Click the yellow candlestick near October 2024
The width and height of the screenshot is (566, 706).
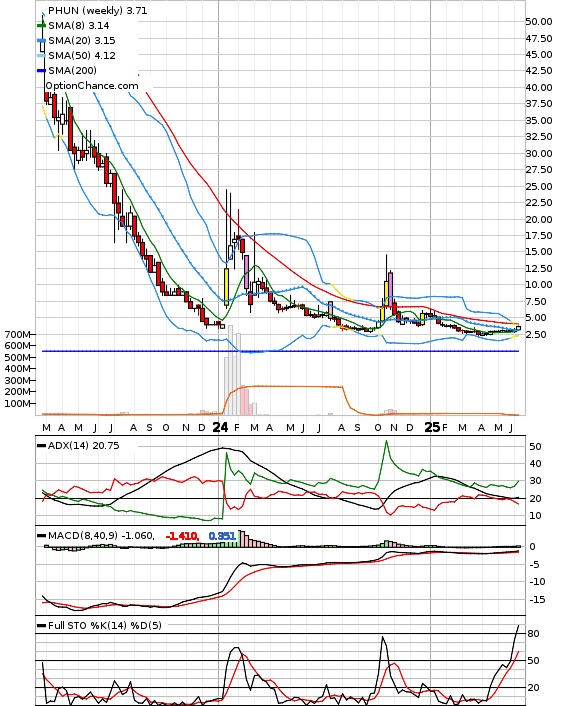(x=386, y=295)
